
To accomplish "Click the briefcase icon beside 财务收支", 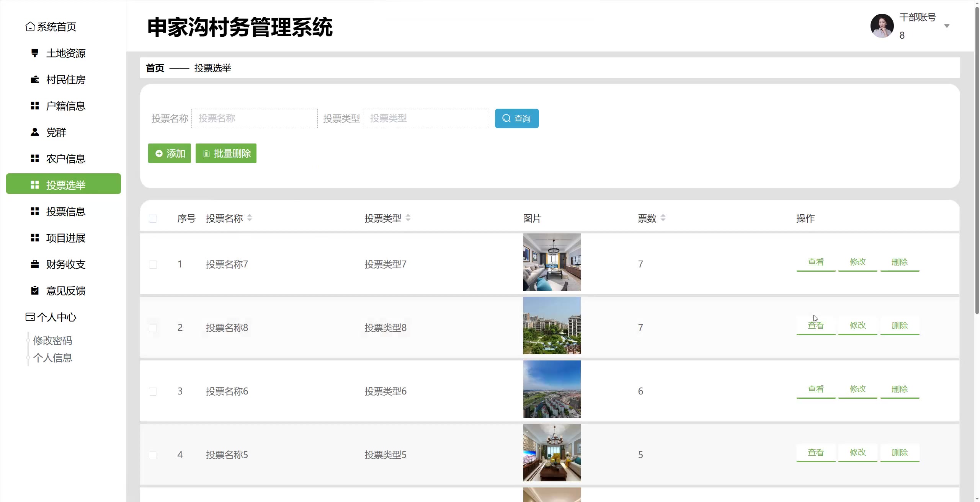I will point(34,264).
